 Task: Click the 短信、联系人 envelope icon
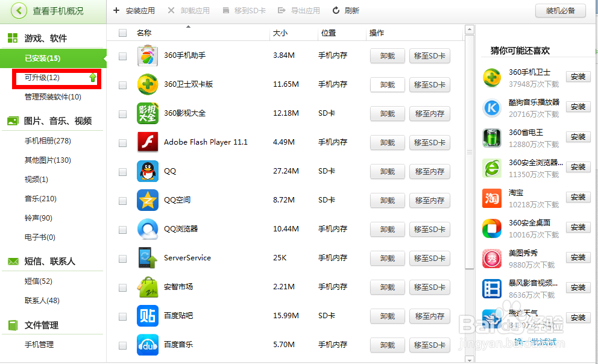(13, 262)
